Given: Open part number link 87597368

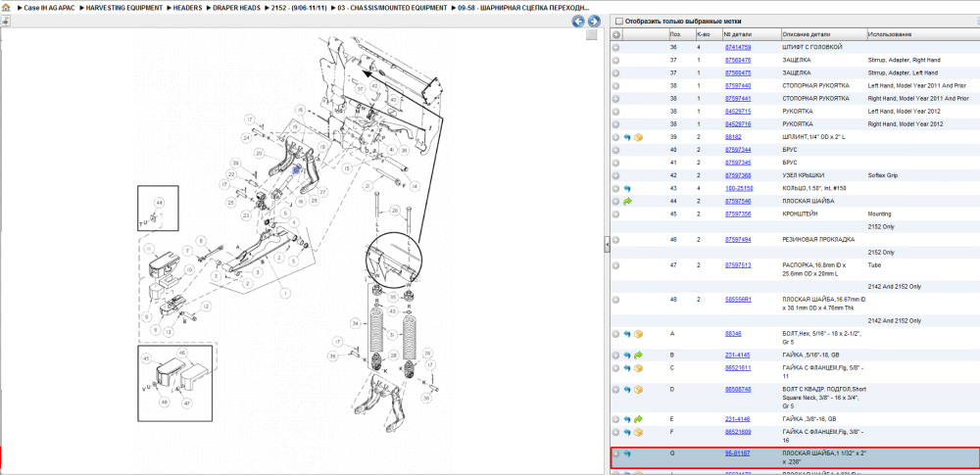Looking at the screenshot, I should (x=738, y=175).
